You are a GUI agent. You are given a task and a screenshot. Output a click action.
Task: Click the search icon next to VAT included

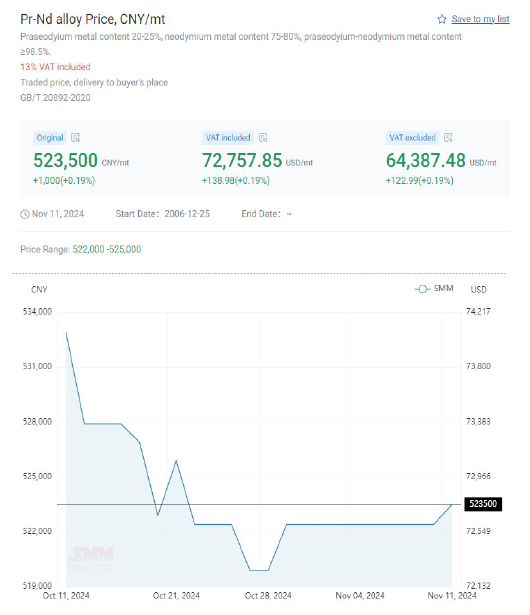pos(263,138)
